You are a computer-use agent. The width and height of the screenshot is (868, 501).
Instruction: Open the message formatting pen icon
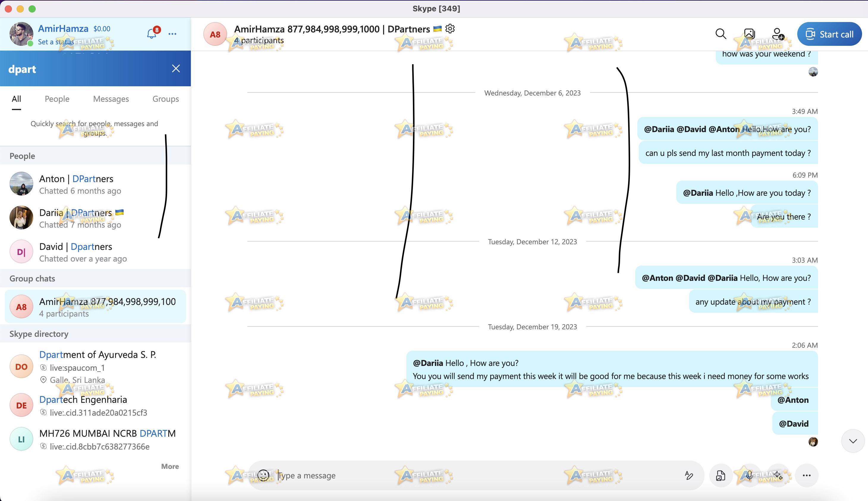[688, 475]
